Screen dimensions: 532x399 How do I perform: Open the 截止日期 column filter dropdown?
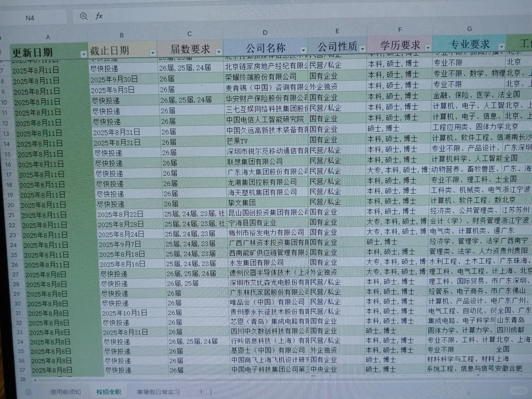point(152,53)
